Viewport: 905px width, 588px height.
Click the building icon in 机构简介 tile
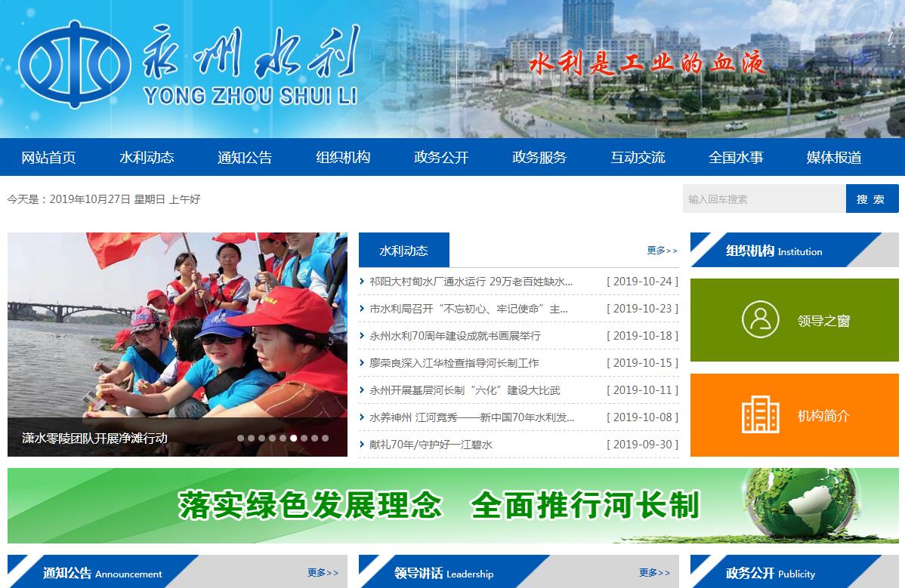pos(760,414)
